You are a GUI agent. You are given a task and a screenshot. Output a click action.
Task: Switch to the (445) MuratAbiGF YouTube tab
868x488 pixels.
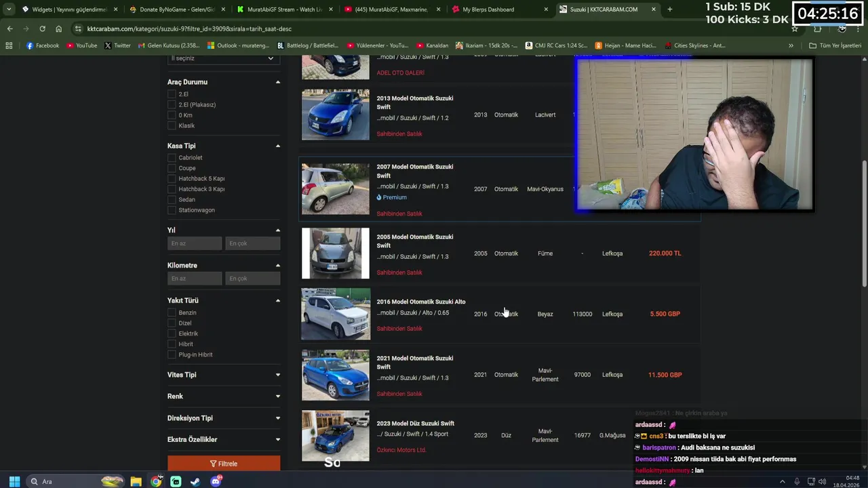click(391, 9)
